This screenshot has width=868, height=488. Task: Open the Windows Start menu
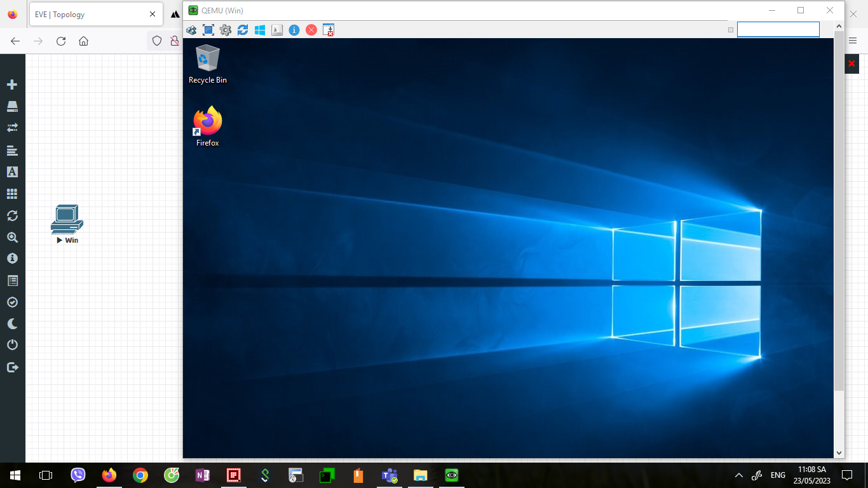click(x=15, y=475)
